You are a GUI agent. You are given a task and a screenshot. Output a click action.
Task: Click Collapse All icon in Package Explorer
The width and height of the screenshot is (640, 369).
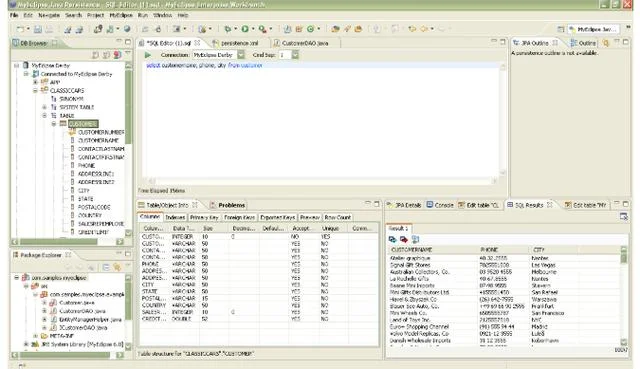tap(106, 267)
